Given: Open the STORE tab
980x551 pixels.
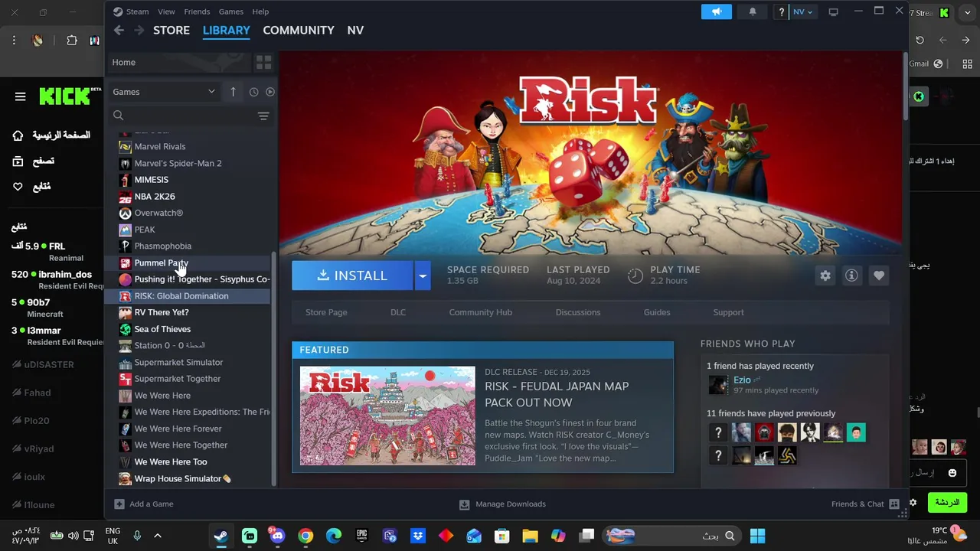Looking at the screenshot, I should tap(171, 30).
